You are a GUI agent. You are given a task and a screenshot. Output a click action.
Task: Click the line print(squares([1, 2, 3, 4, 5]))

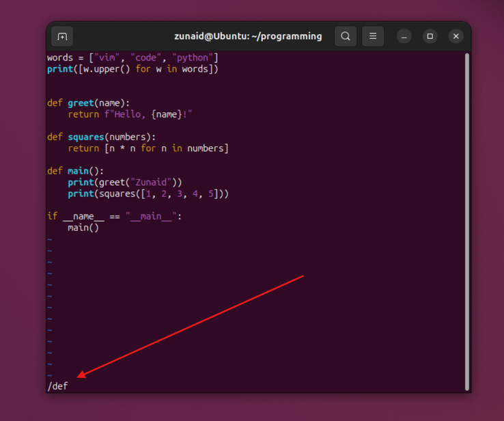(x=148, y=193)
